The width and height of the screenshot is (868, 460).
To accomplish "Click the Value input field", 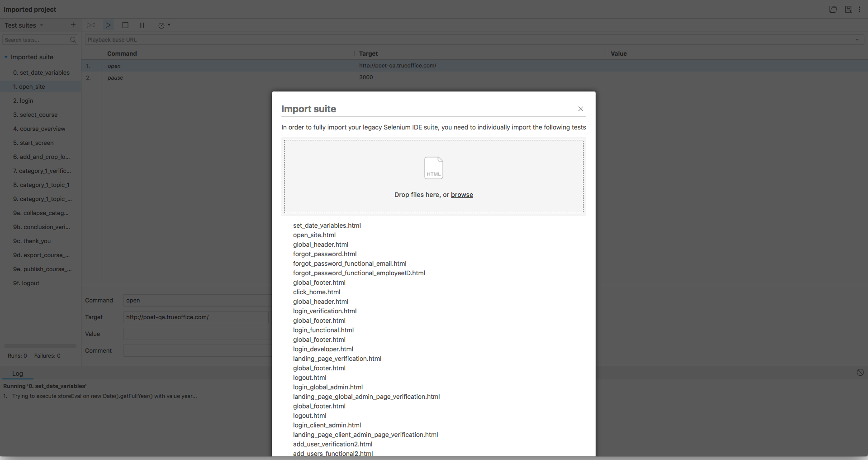I will [x=197, y=334].
